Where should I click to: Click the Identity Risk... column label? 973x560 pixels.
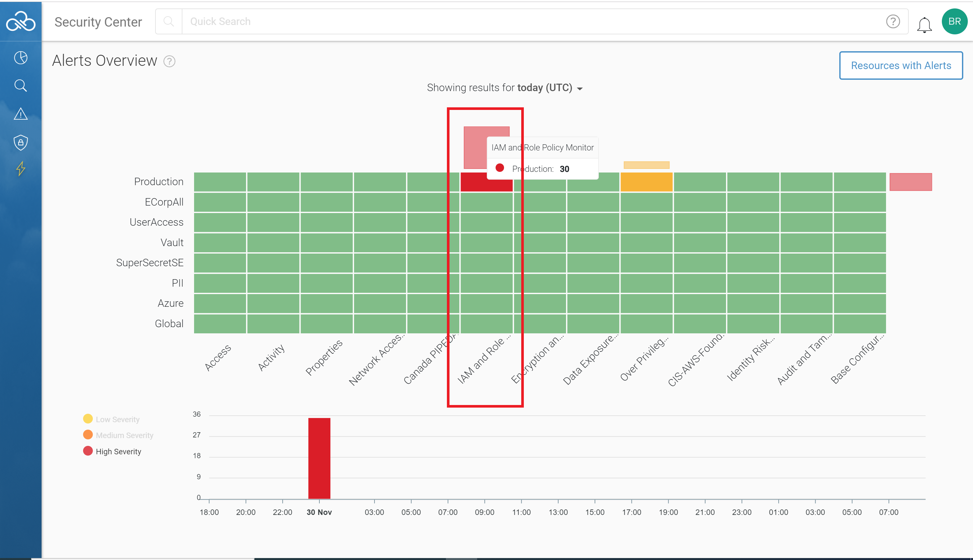751,358
